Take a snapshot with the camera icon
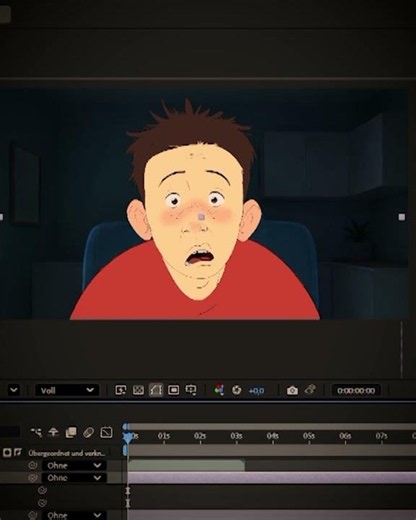The width and height of the screenshot is (416, 520). click(x=292, y=390)
